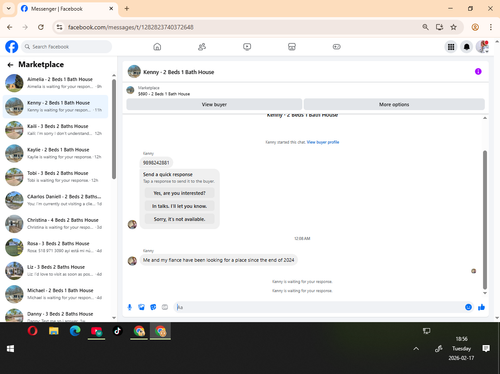Send quick response 'In talks. I'll let you know.'
Image resolution: width=500 pixels, height=374 pixels.
(179, 206)
